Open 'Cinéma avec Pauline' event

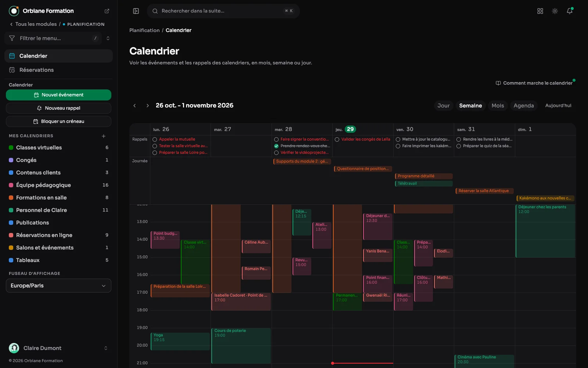[484, 361]
